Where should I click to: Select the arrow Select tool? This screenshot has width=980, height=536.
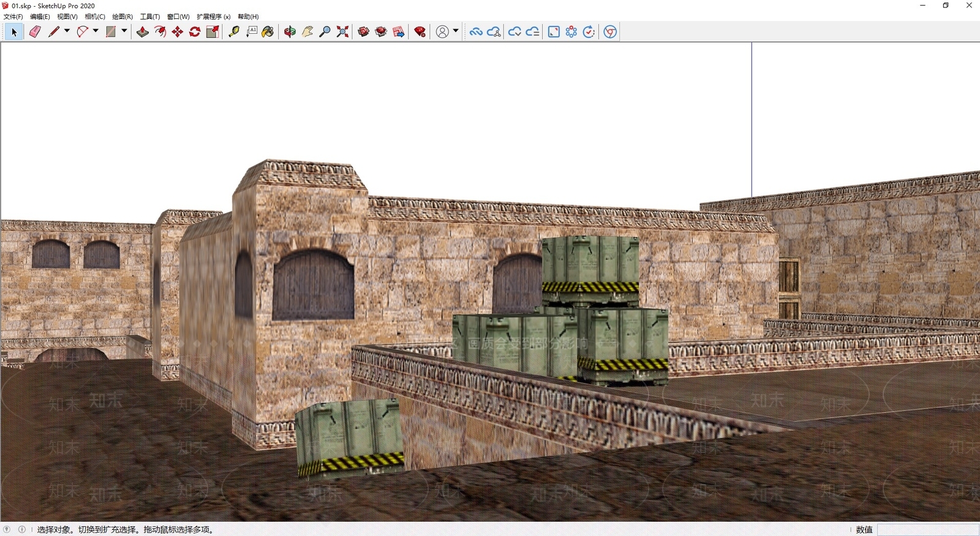pos(14,32)
